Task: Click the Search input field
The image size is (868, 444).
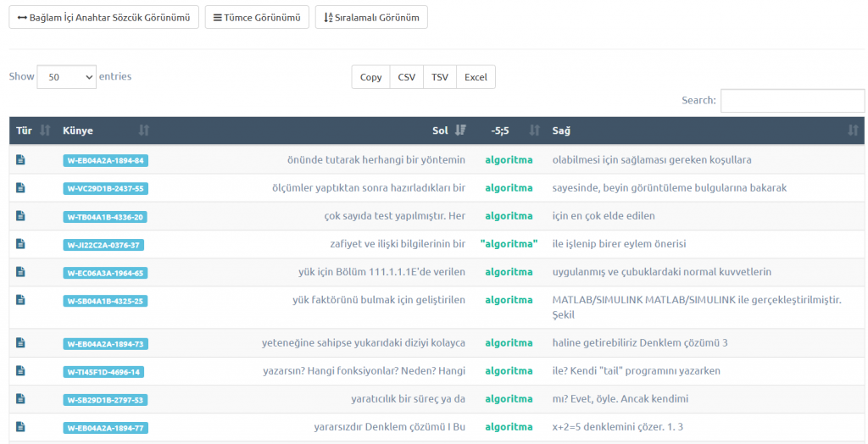Action: coord(792,101)
